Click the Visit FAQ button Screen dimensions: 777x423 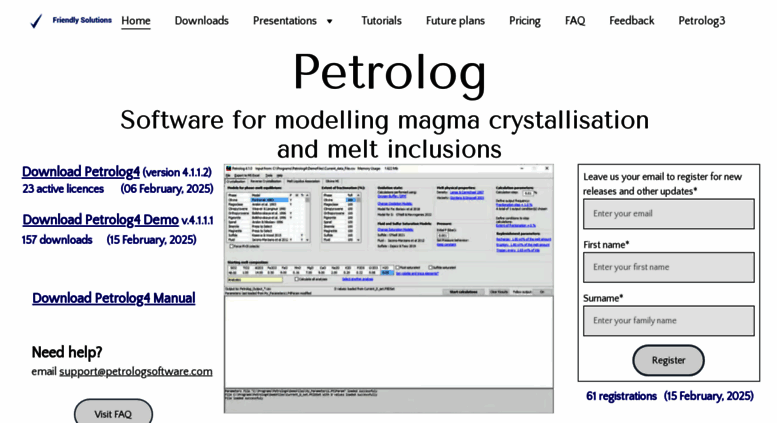click(x=113, y=414)
